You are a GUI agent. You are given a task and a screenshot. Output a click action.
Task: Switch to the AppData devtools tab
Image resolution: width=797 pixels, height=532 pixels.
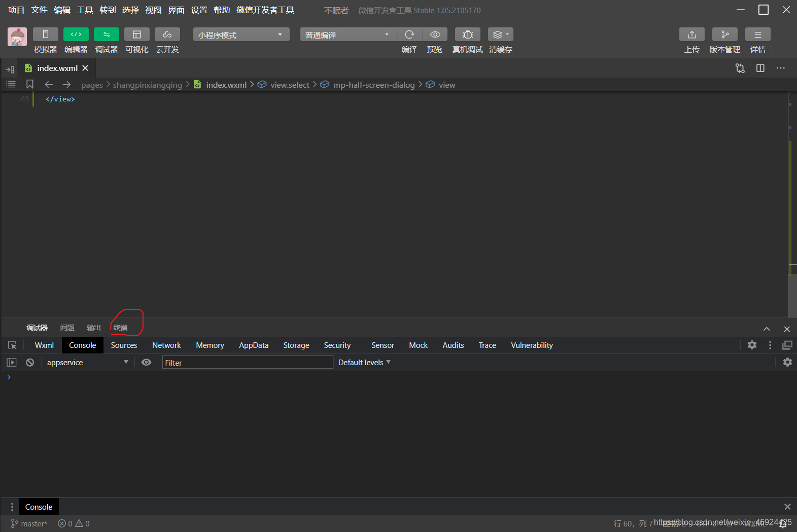(x=254, y=345)
